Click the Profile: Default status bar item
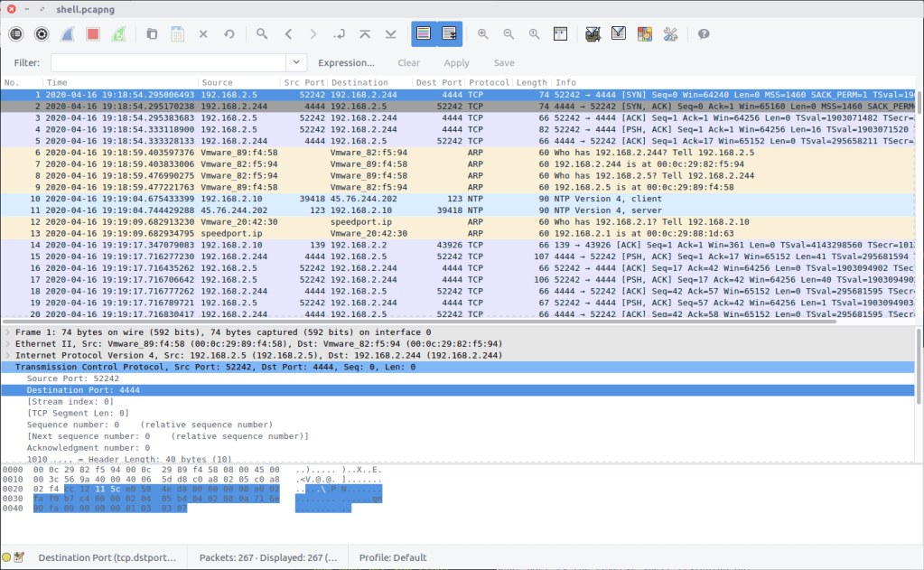 [x=392, y=557]
